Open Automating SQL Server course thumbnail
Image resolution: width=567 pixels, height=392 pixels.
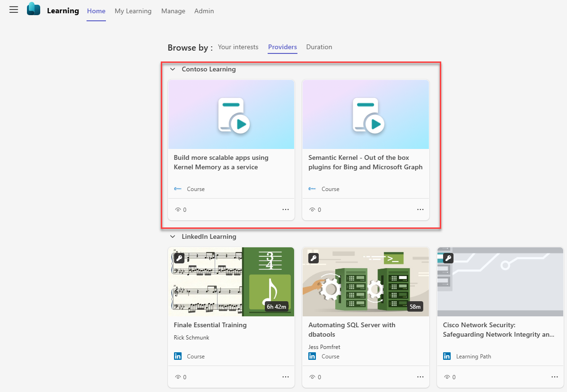(366, 282)
